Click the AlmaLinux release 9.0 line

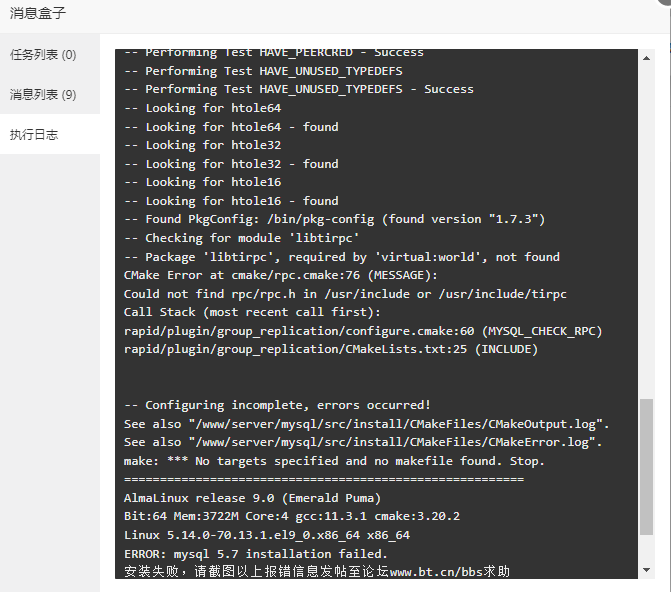point(252,498)
